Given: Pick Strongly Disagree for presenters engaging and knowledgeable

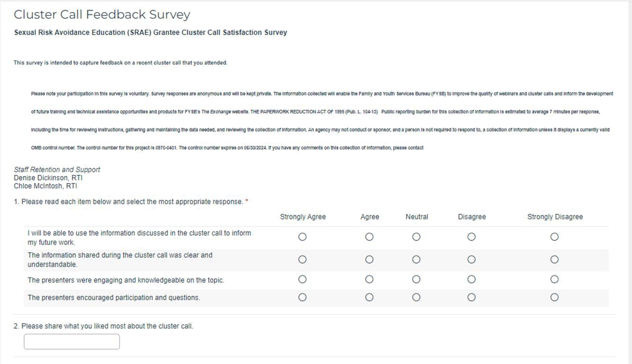Looking at the screenshot, I should pyautogui.click(x=554, y=279).
